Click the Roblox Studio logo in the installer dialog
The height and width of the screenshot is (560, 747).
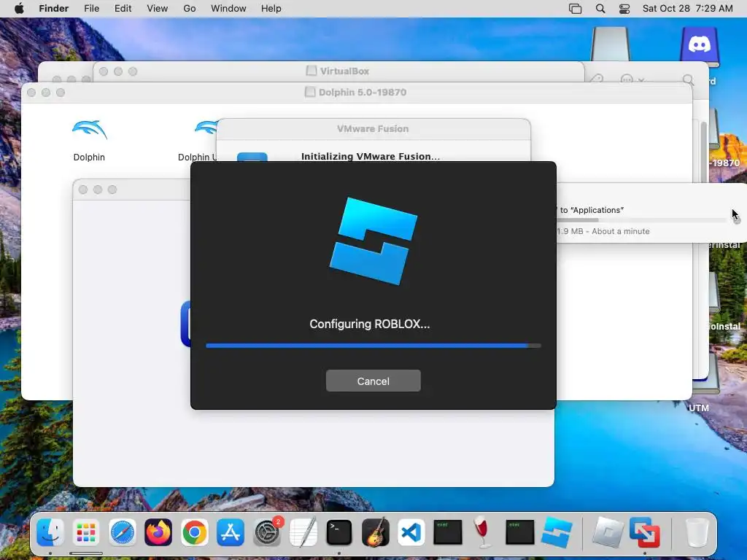[x=373, y=241]
